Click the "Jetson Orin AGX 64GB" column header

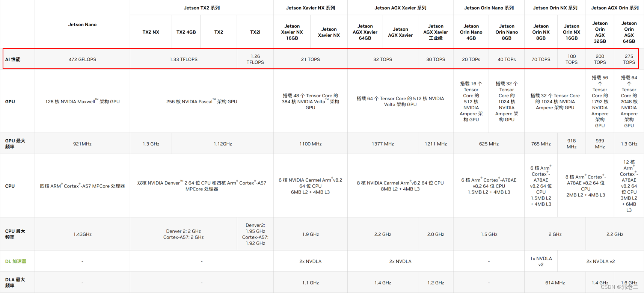pos(629,32)
